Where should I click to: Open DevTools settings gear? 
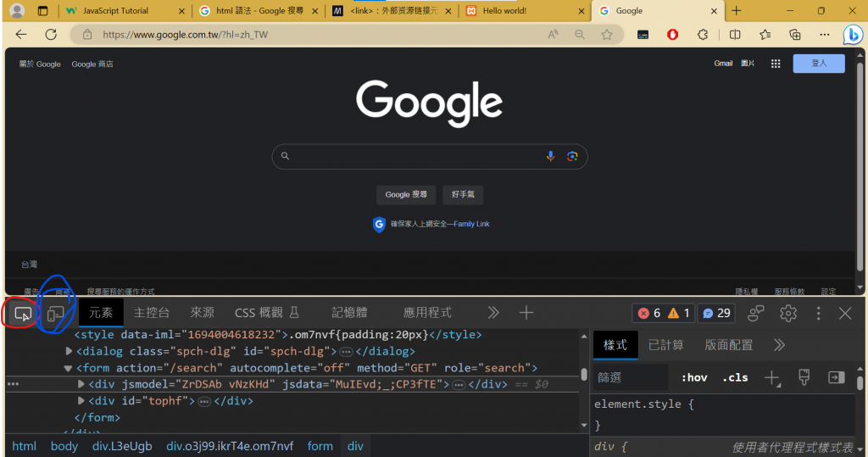pos(787,314)
